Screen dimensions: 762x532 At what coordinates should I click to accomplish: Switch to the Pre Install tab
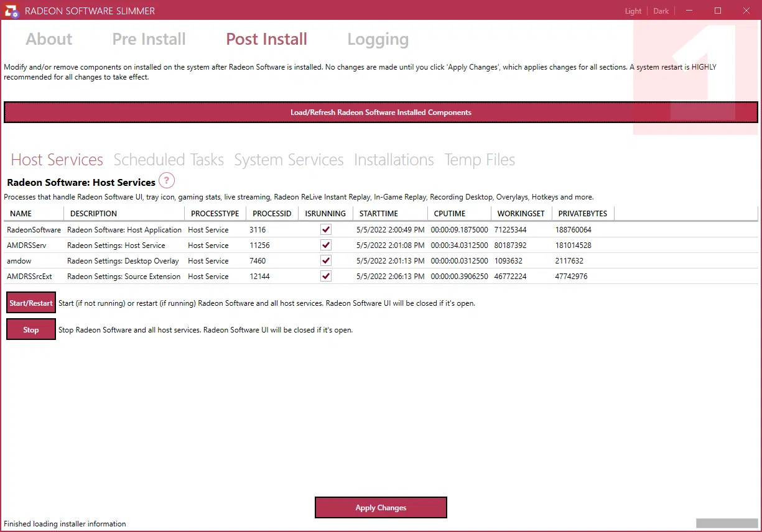[149, 39]
